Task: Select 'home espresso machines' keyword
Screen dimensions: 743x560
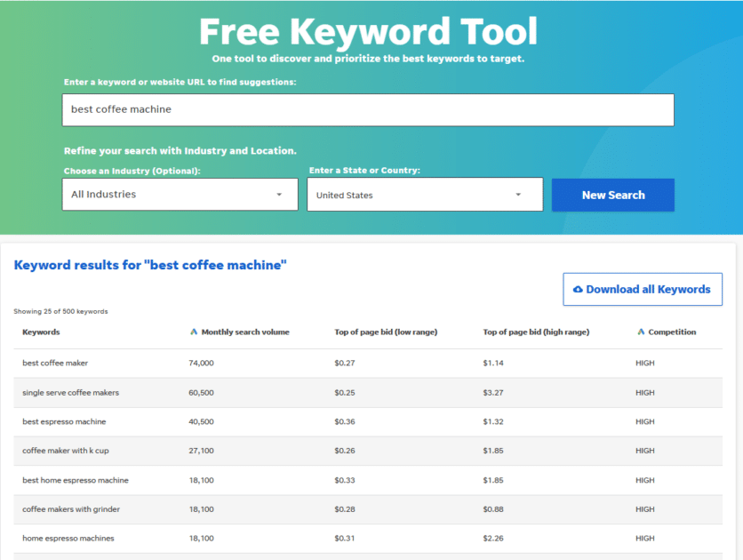Action: (68, 538)
